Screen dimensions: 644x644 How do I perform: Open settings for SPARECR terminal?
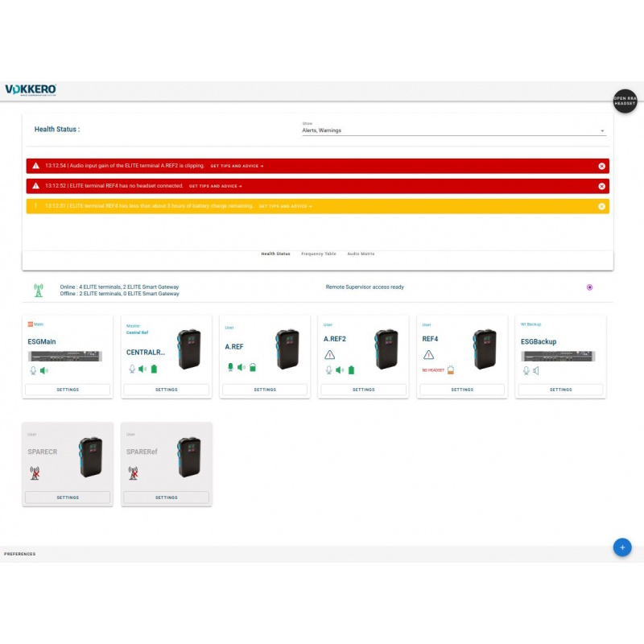pos(68,497)
